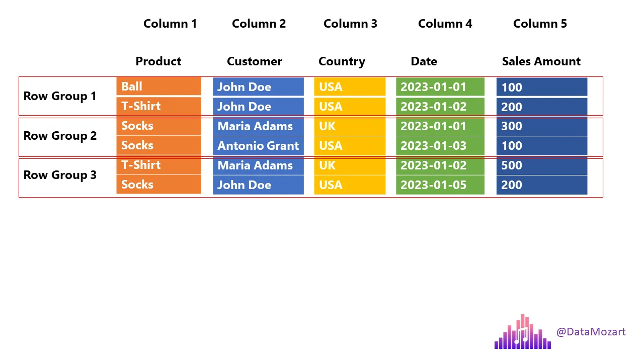This screenshot has height=362, width=644.
Task: Select the Date column title
Action: (x=424, y=61)
